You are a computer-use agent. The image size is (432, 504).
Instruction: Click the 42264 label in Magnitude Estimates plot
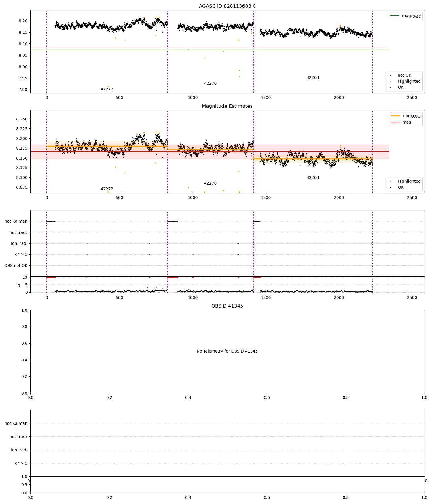313,178
